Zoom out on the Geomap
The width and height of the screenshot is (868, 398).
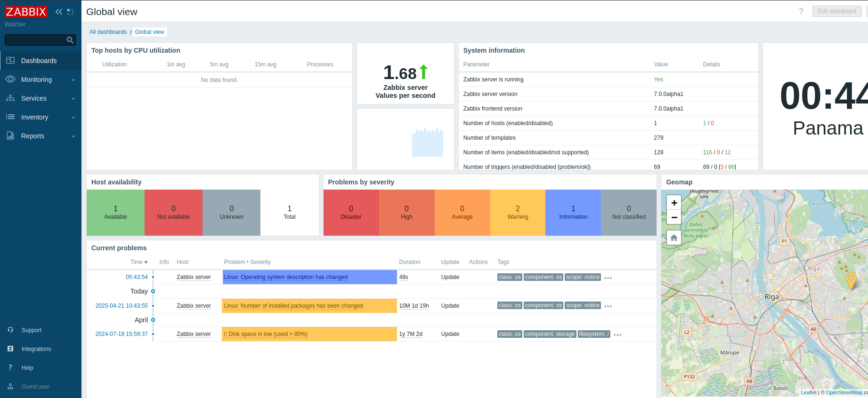[674, 217]
